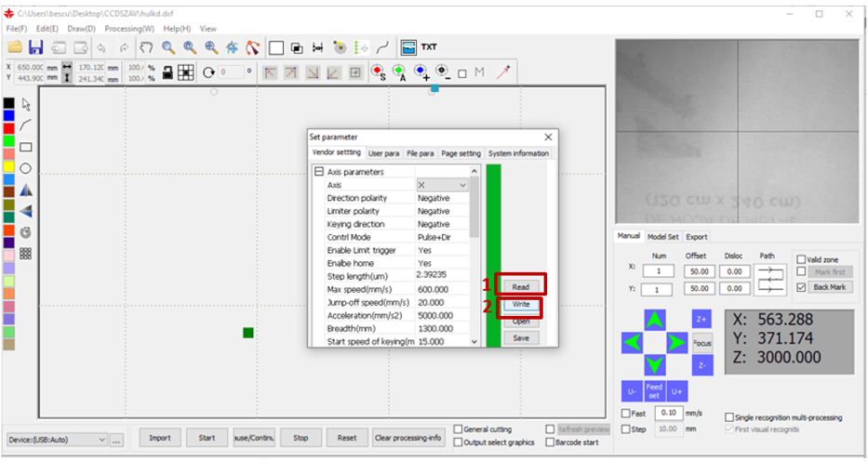This screenshot has height=461, width=868.
Task: Open the Draw(D) menu
Action: coord(81,28)
